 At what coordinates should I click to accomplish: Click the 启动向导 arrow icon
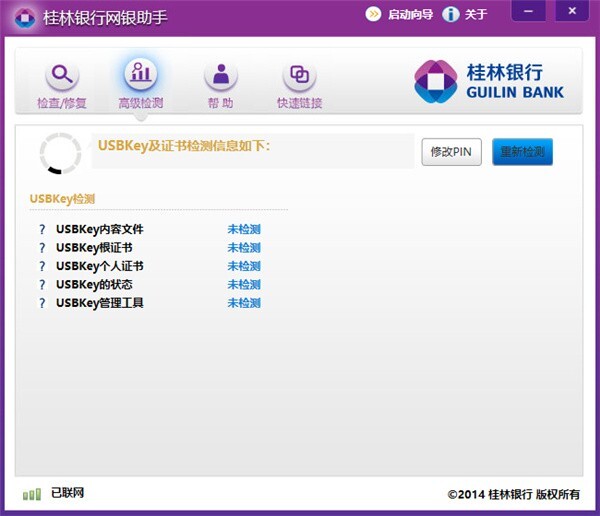(373, 15)
